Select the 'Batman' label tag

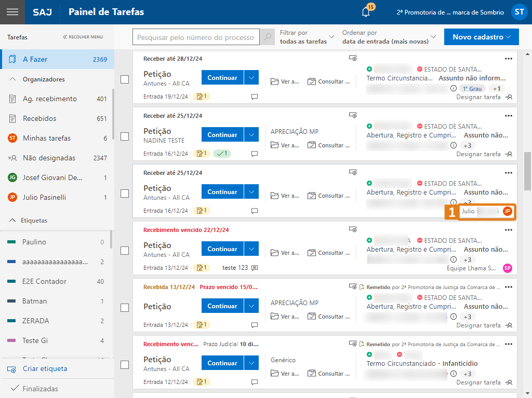35,301
